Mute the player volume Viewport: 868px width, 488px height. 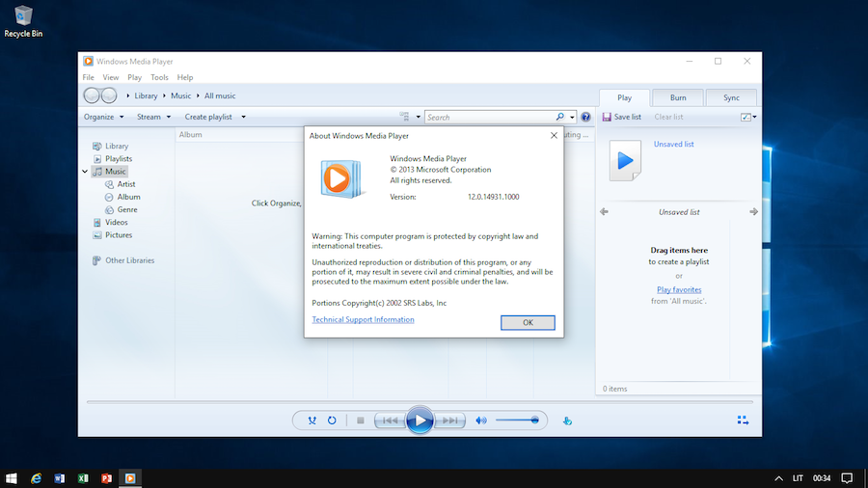[481, 420]
